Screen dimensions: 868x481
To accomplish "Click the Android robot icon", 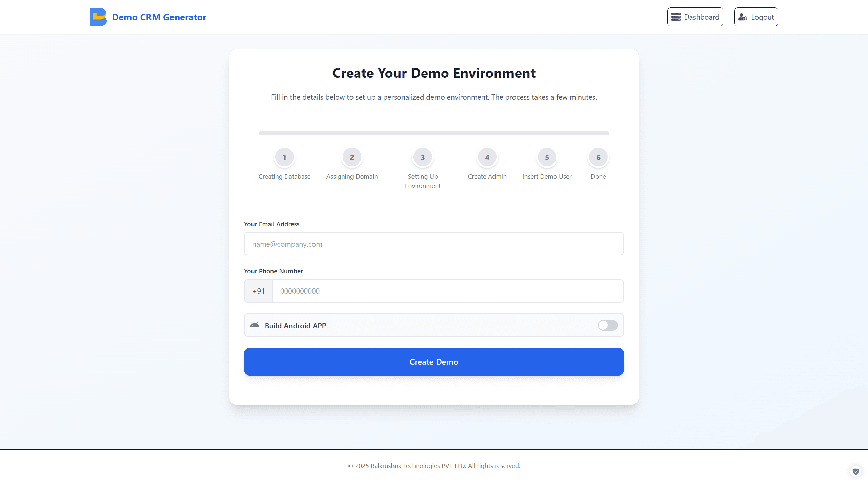I will tap(255, 325).
